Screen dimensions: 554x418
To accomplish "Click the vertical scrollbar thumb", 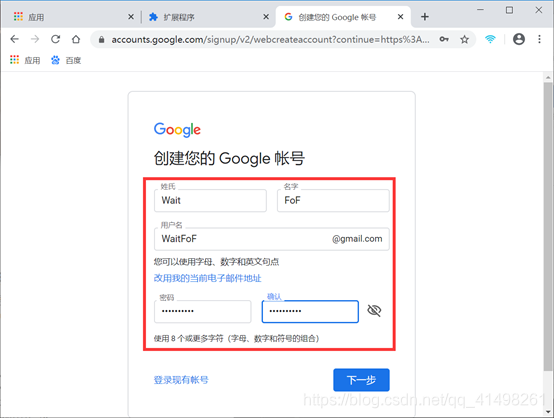I will coord(548,226).
